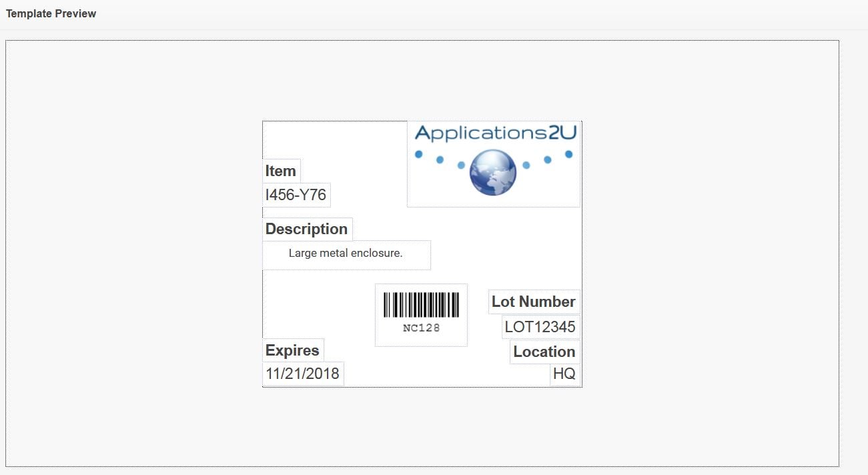Click the 11/21/2018 expiration date value
The image size is (868, 475).
coord(302,374)
